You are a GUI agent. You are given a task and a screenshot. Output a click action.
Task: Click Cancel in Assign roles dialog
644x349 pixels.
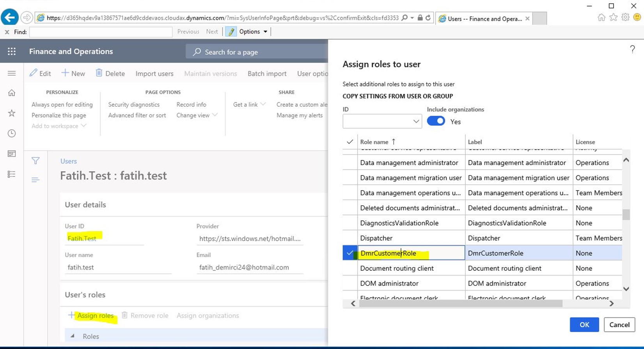[x=619, y=324]
